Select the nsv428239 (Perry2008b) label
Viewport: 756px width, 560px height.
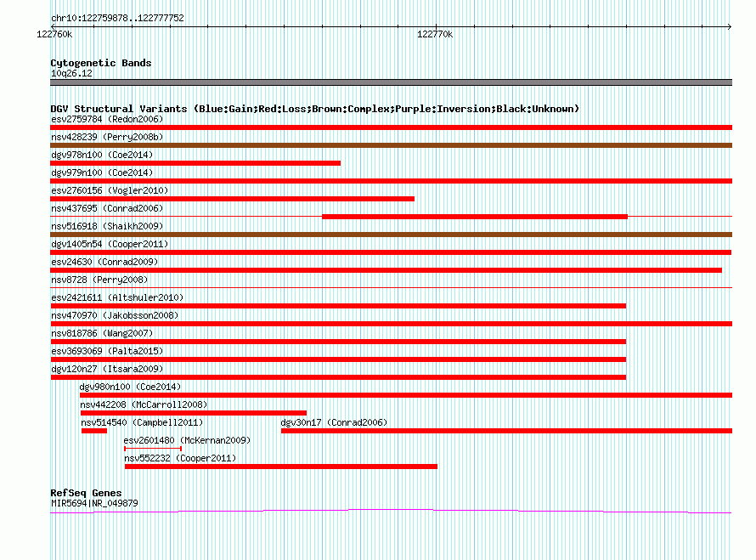click(x=107, y=137)
